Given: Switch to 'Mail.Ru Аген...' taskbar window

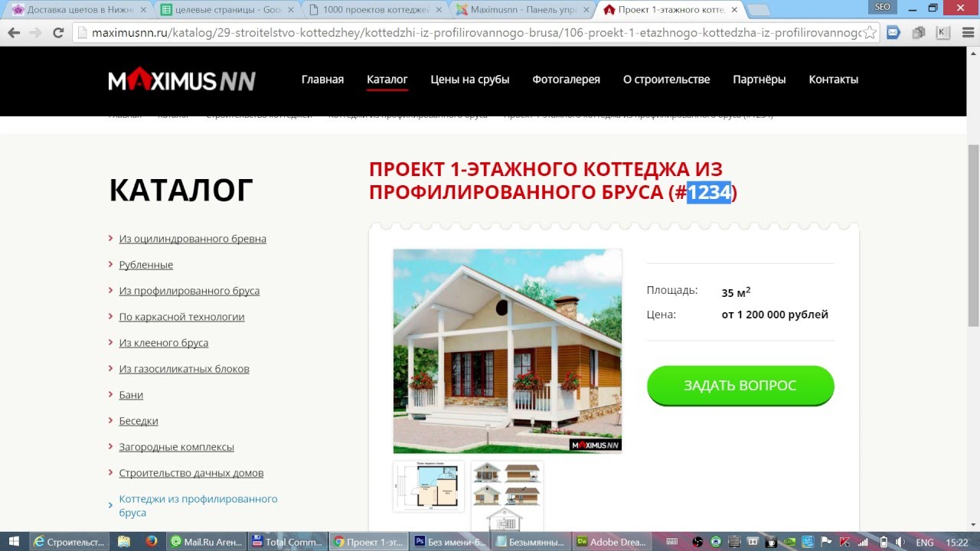Looking at the screenshot, I should click(206, 542).
